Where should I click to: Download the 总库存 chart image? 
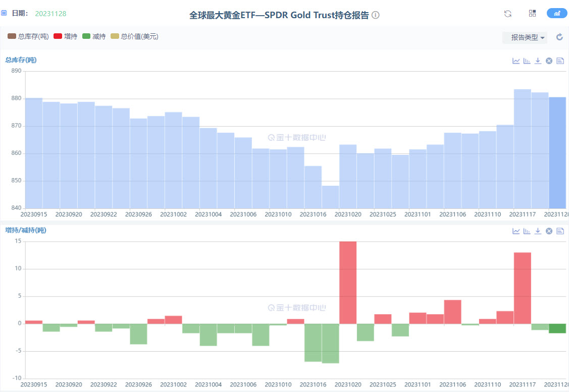pos(538,61)
